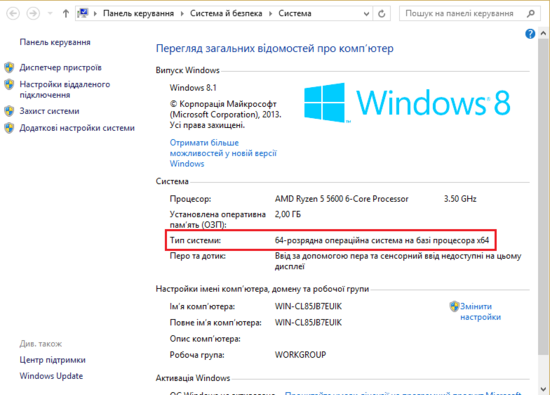Click processor name 'AMD Ryzen 5 5600 6-Core Processor'

coord(342,199)
